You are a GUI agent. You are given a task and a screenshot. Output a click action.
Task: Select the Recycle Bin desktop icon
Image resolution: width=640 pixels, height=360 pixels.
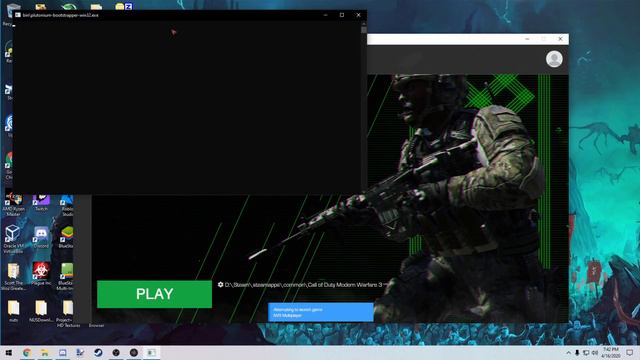[x=10, y=14]
